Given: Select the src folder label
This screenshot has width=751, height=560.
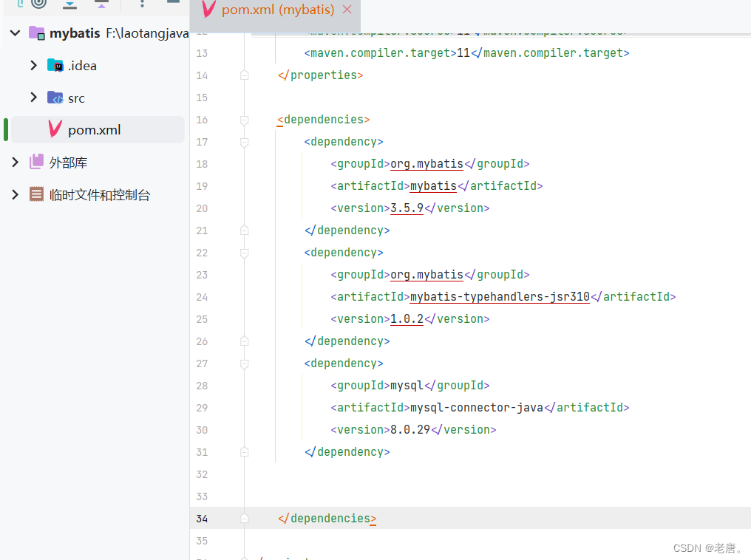Looking at the screenshot, I should click(76, 98).
